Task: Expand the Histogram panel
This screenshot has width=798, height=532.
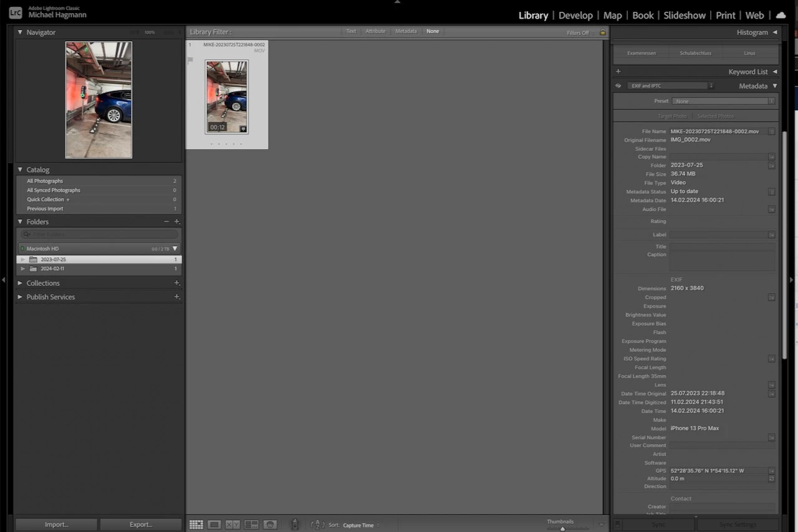Action: click(x=775, y=32)
